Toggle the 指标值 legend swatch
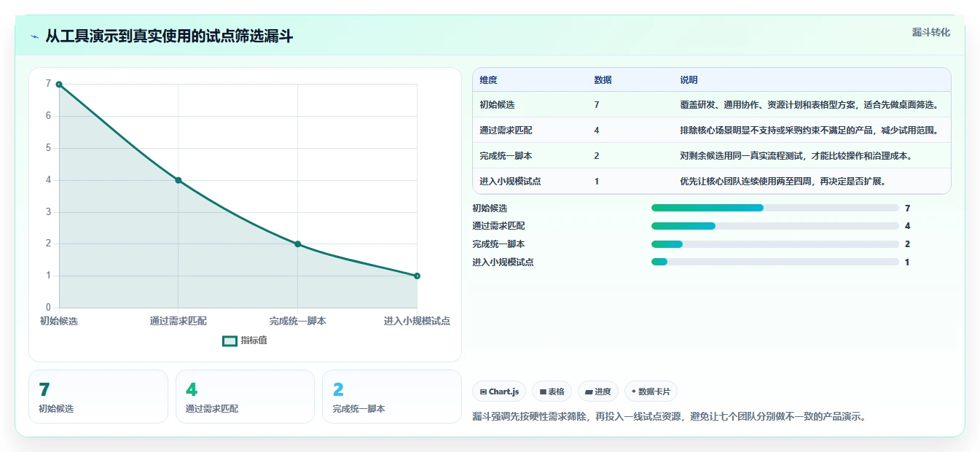 230,340
